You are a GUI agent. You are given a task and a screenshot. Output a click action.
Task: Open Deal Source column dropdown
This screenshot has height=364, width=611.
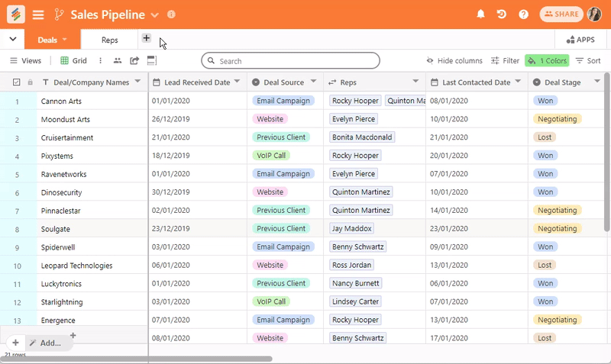point(313,82)
